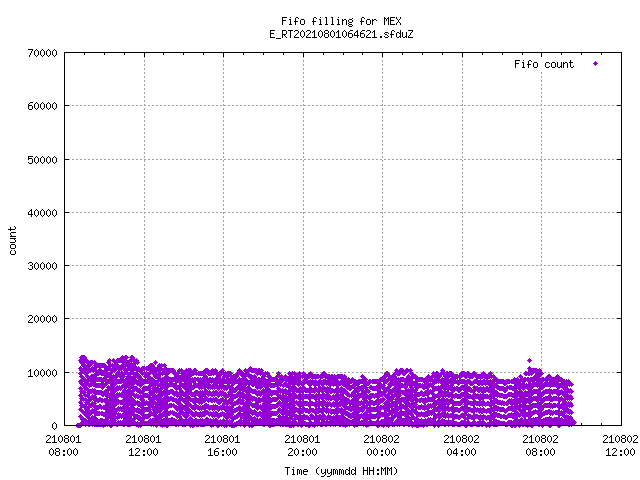Select the y-axis tick label 50000
The image size is (640, 480).
pos(42,160)
